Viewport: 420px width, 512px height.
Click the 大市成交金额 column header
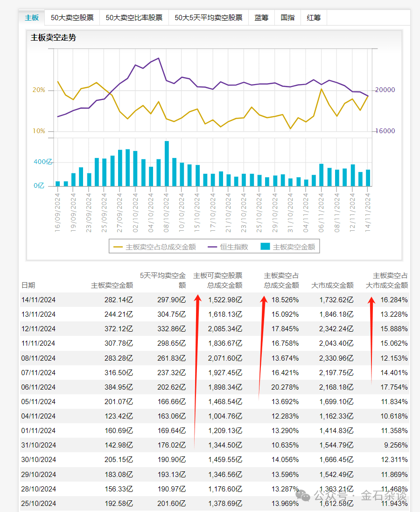point(332,285)
